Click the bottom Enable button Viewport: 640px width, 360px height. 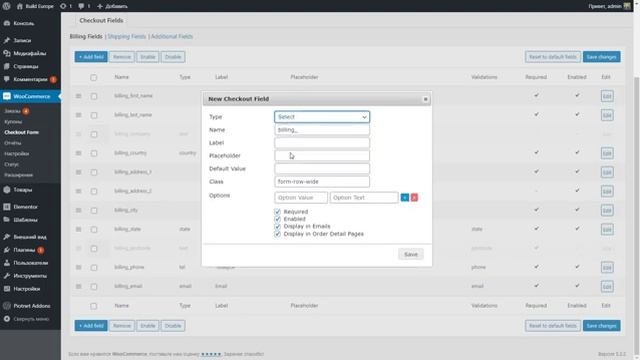[x=147, y=326]
